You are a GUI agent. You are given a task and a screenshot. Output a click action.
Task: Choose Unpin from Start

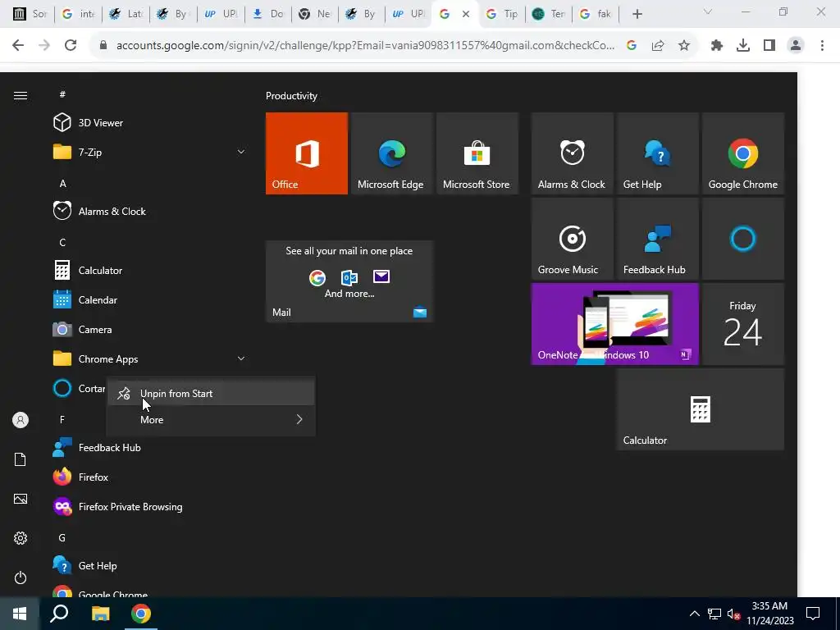(x=211, y=393)
